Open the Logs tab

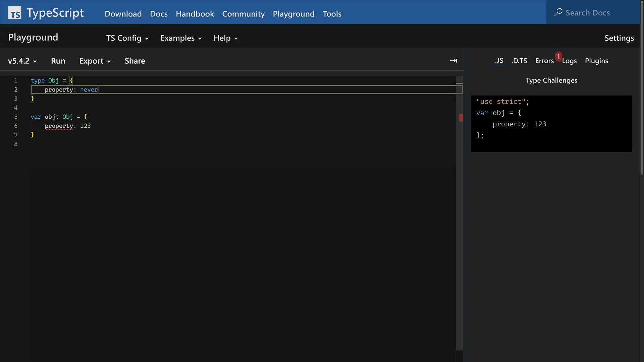pyautogui.click(x=570, y=61)
